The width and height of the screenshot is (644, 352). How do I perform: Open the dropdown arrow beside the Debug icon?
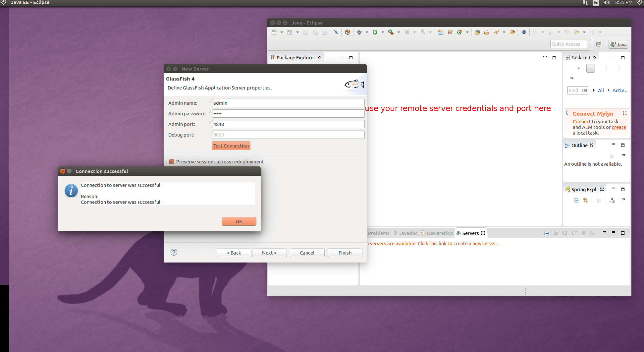[367, 32]
